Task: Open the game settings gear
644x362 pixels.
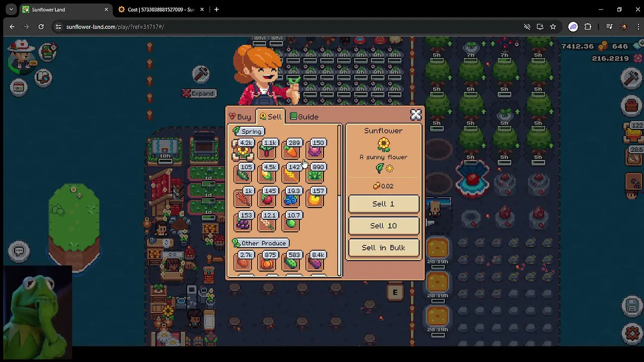Action: [632, 333]
